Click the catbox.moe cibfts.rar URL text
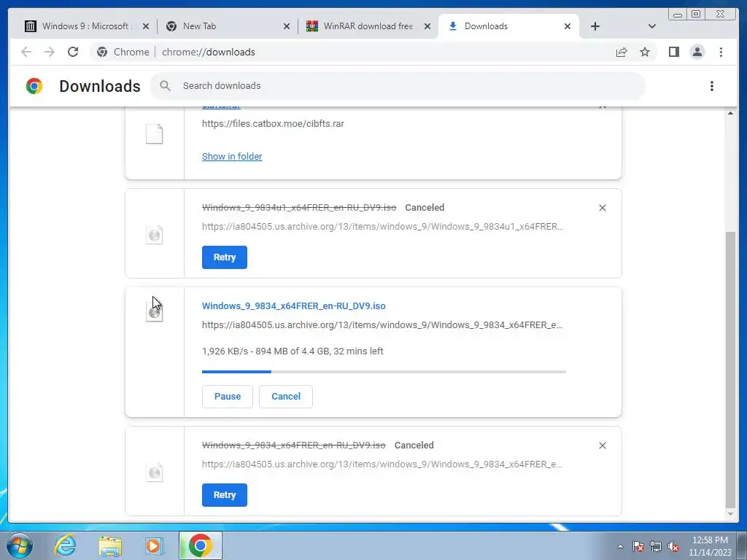Screen dimensions: 747x560 tap(273, 123)
